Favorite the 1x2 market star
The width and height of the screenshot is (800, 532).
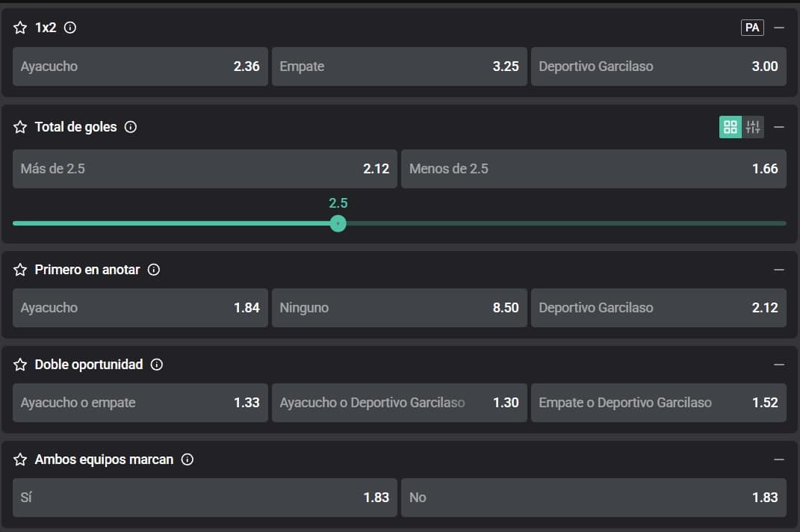coord(20,28)
